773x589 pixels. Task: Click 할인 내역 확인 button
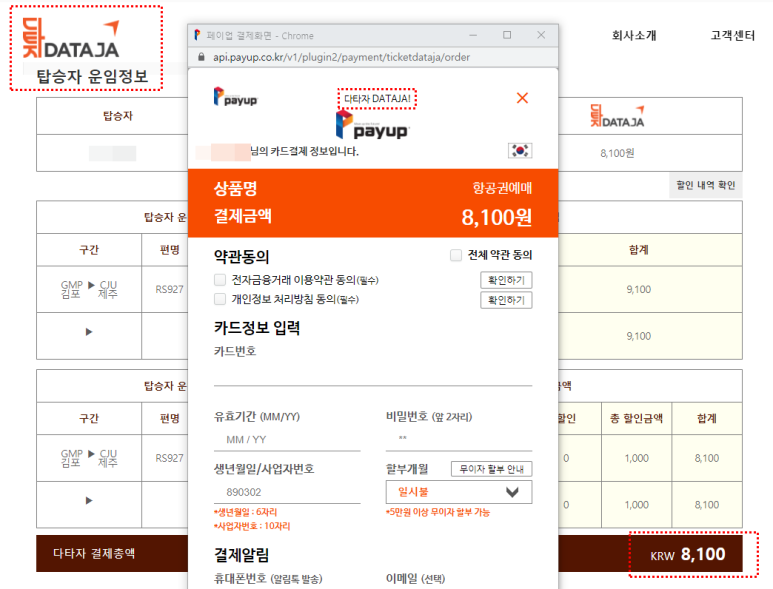(705, 185)
